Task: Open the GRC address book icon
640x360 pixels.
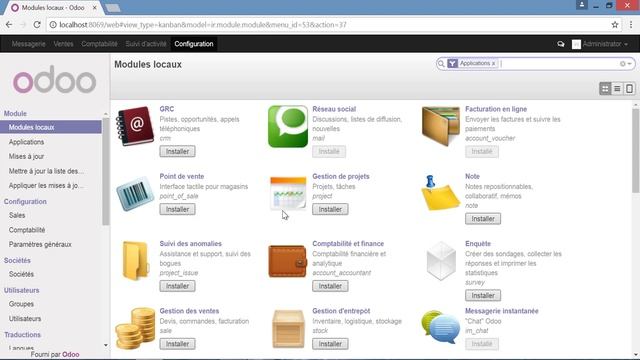Action: 135,126
